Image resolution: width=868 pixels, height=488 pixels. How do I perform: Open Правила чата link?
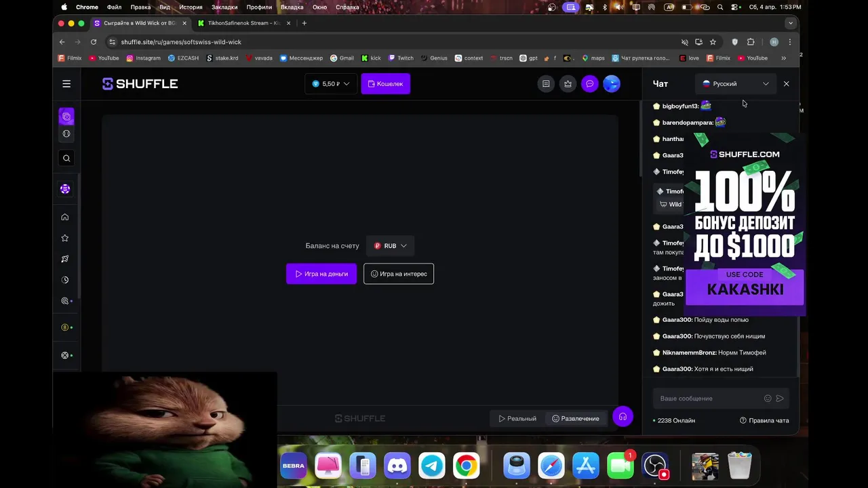click(764, 420)
